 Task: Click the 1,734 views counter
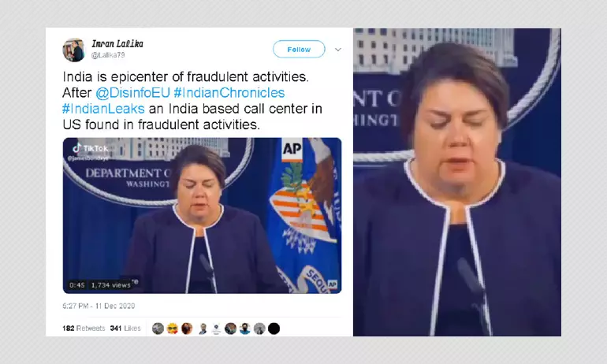pyautogui.click(x=110, y=285)
